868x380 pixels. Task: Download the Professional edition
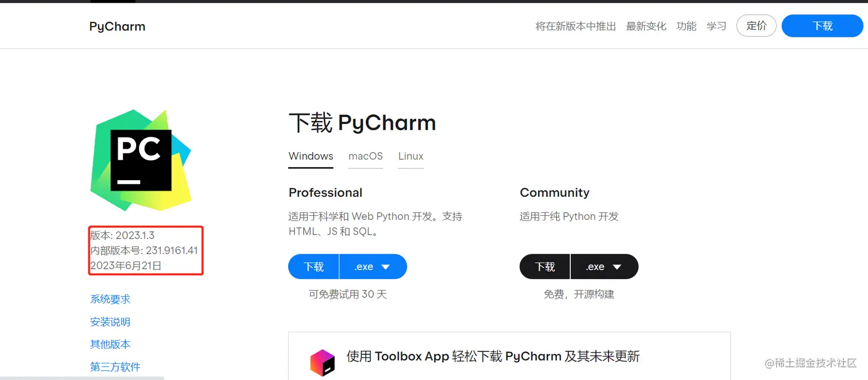coord(314,267)
